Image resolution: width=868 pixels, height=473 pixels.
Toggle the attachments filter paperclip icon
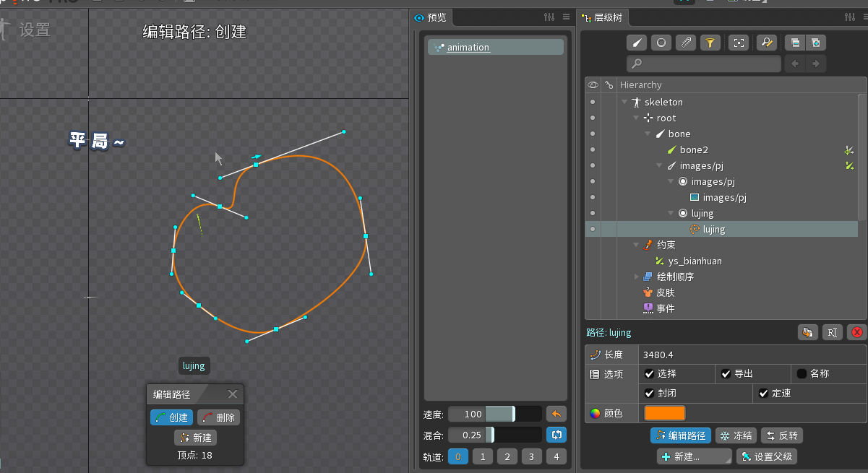point(686,43)
